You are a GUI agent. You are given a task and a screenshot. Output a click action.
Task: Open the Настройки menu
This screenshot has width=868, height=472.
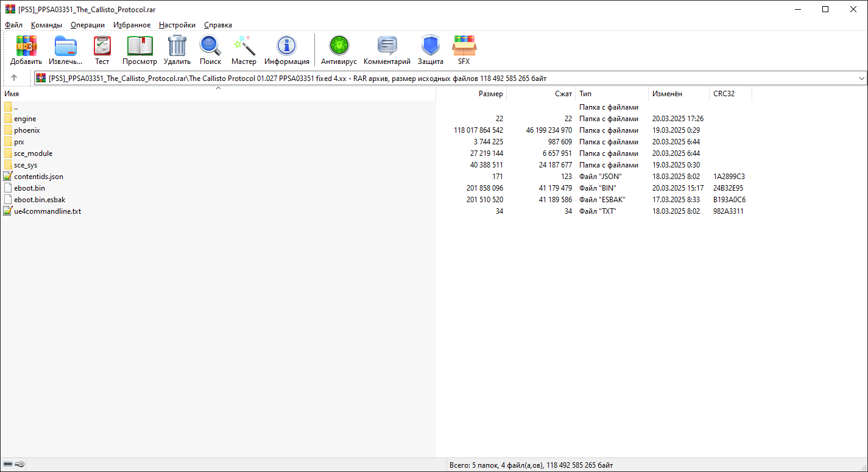click(177, 25)
